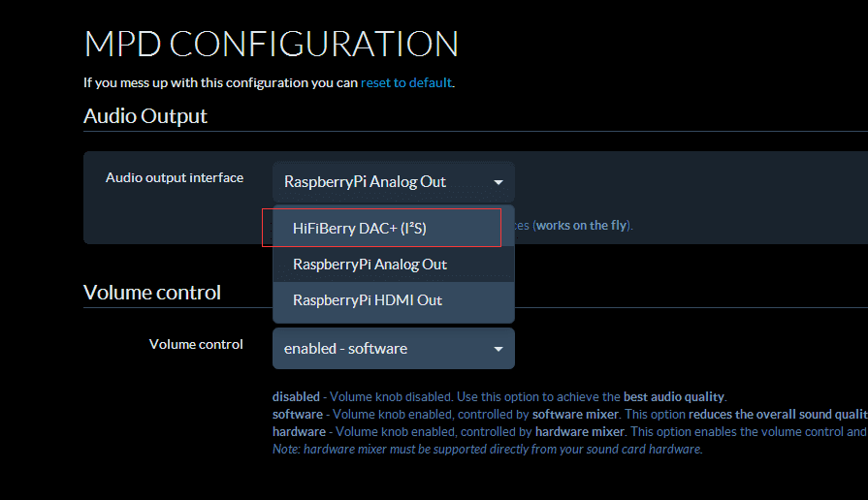Pick the RaspberryPi HDMI Out option
This screenshot has height=500, width=868.
(368, 300)
